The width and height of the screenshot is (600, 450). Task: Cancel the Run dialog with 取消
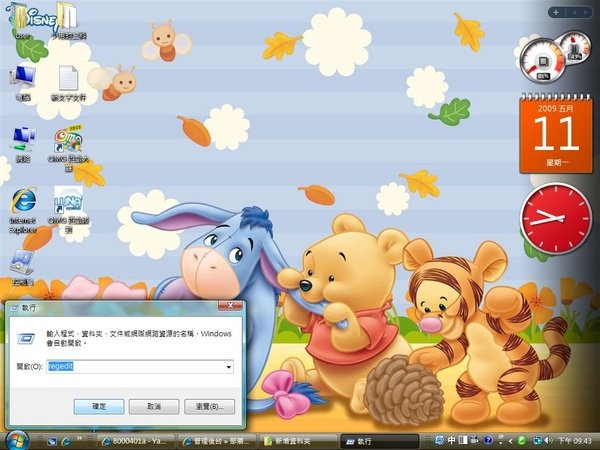[x=154, y=406]
